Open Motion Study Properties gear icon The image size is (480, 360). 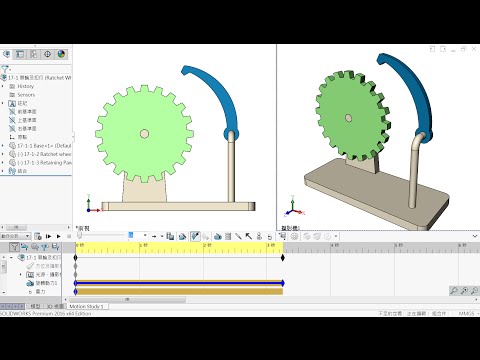click(x=294, y=236)
